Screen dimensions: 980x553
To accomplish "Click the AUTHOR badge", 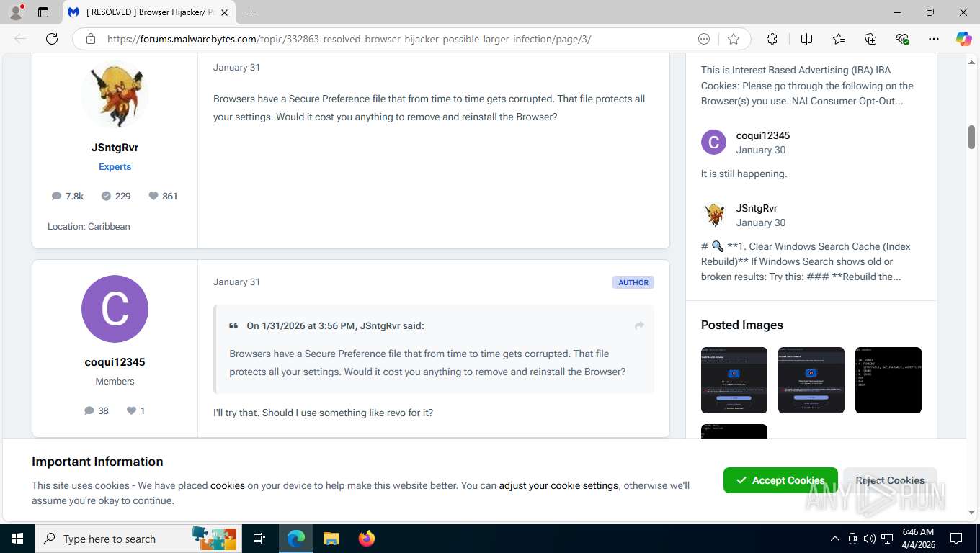I will tap(633, 282).
